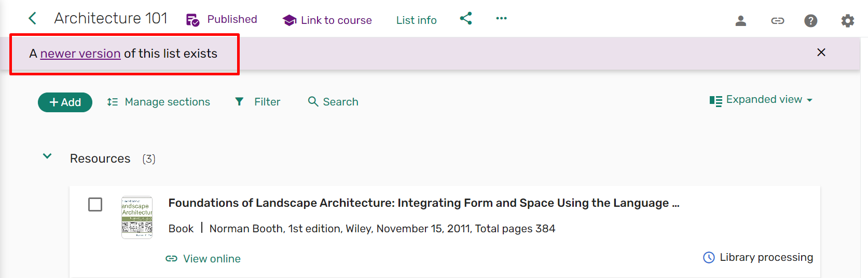Click the Published status icon
Screen dimensions: 868x278
click(193, 20)
